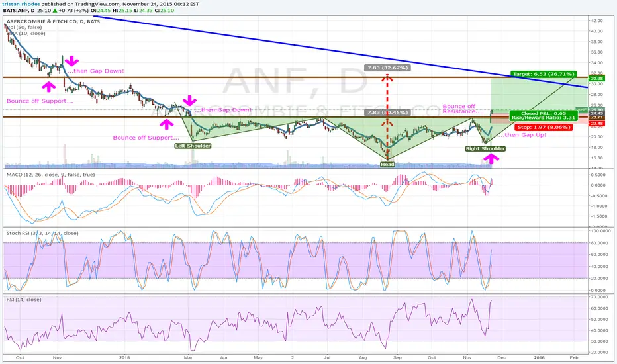Screen dimensions: 617x364
Task: Click the 7.83 (50.45%) measurement label
Action: [x=387, y=113]
